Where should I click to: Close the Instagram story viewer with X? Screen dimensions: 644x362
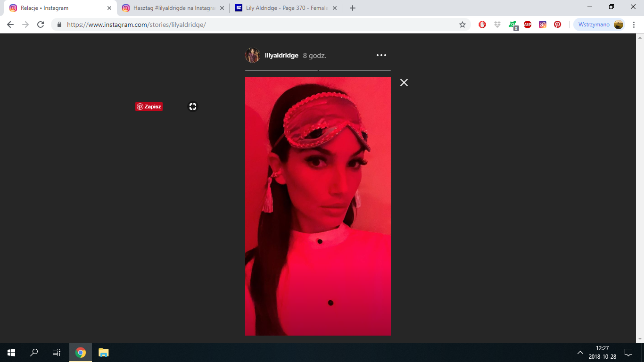tap(404, 82)
